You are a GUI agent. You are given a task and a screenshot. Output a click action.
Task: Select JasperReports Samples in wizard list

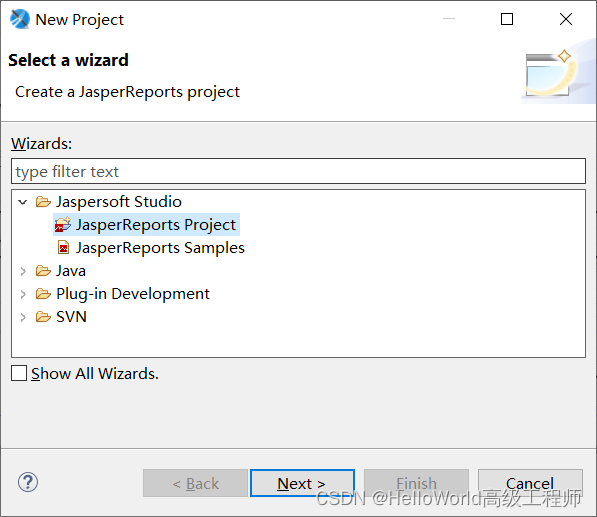tap(160, 248)
